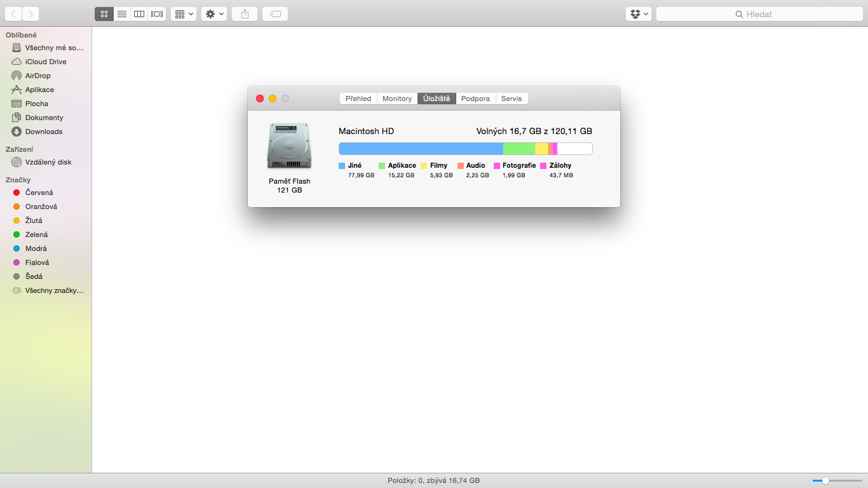Click the pink Zálohy legend swatch
Screen dimensions: 868x488
(x=543, y=166)
